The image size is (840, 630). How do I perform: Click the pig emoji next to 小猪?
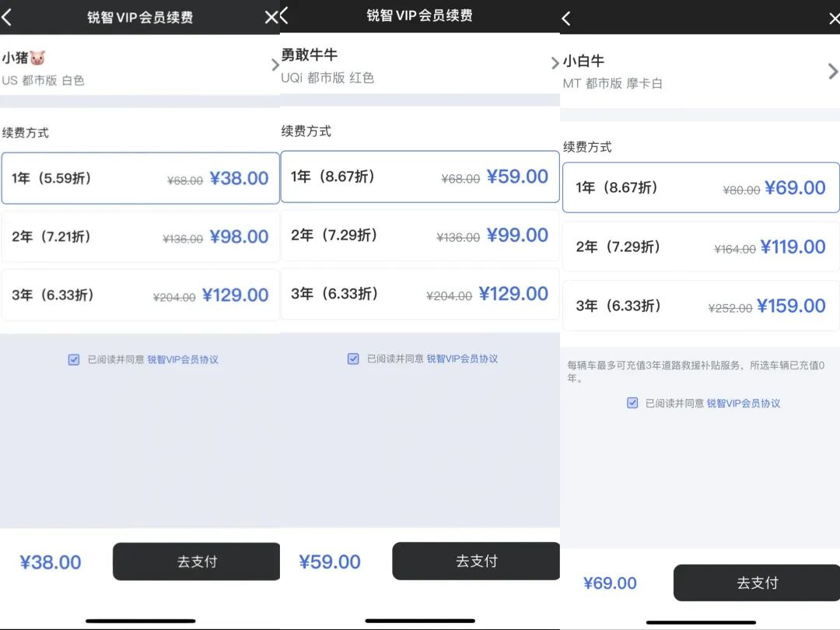(x=37, y=58)
